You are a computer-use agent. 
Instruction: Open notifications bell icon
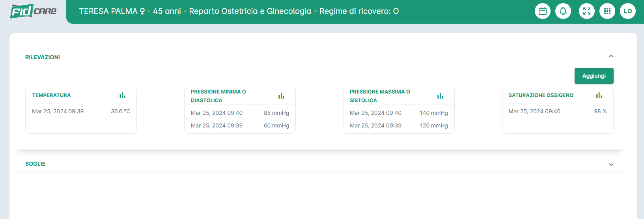(563, 11)
